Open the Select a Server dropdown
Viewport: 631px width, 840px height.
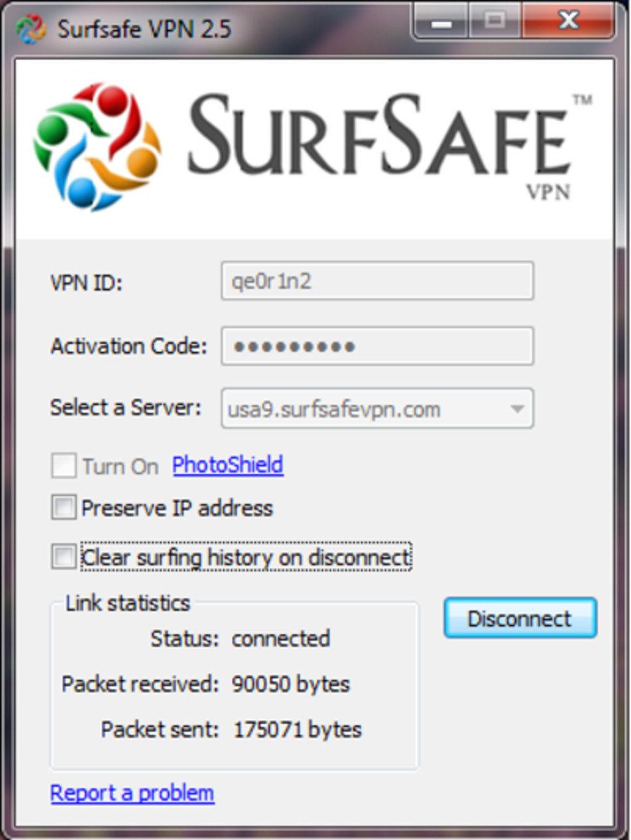[377, 409]
